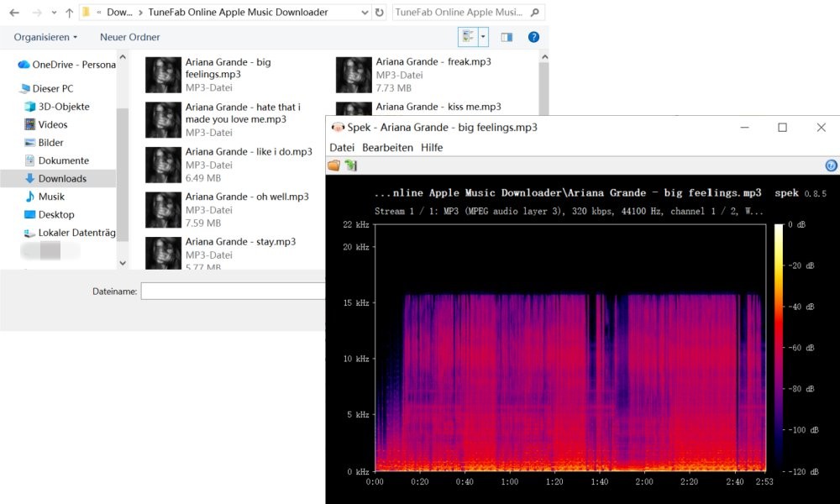840x504 pixels.
Task: Click sidebar scroll down arrow
Action: tap(123, 263)
